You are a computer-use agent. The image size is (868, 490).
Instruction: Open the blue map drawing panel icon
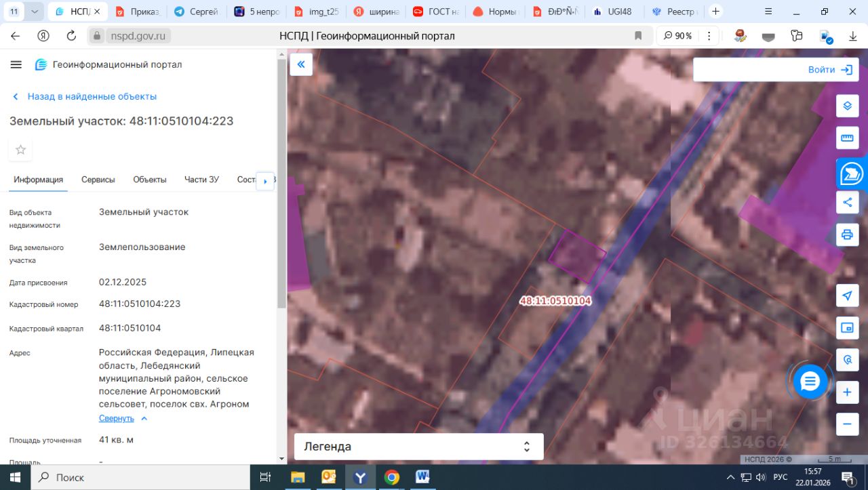click(852, 173)
